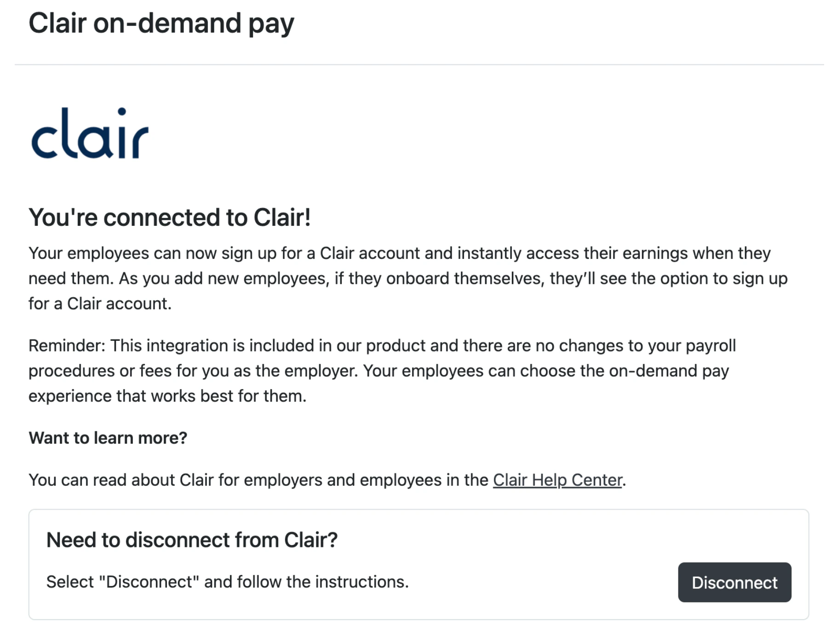Click the line starting "procedures or fees for you"
Viewport: 837px width, 644px height.
378,371
